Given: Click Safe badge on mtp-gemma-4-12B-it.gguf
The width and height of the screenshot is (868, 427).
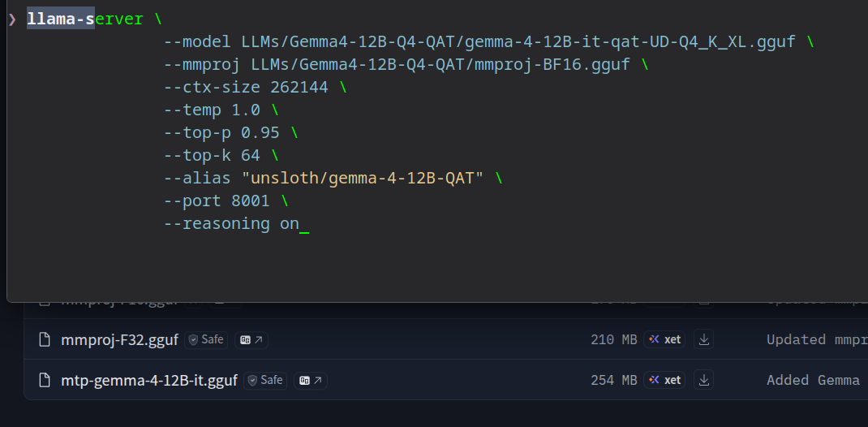Looking at the screenshot, I should [x=265, y=381].
